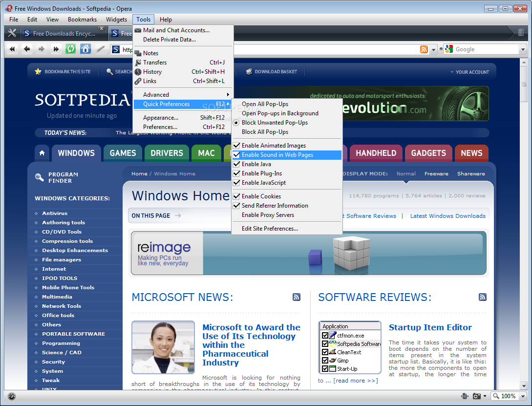Expand the Quick Preferences submenu

(x=184, y=104)
